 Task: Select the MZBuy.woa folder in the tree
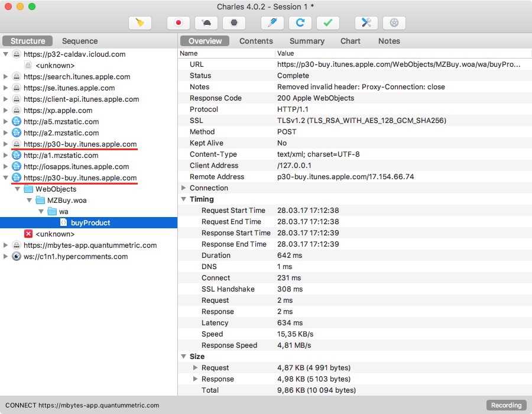[67, 200]
